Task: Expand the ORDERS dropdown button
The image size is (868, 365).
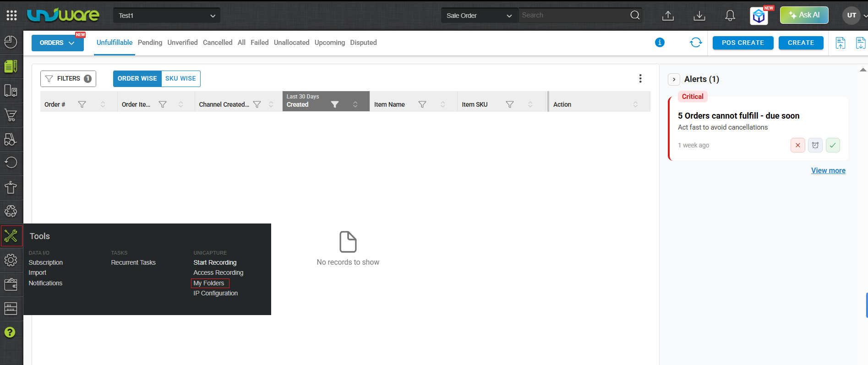Action: (58, 43)
